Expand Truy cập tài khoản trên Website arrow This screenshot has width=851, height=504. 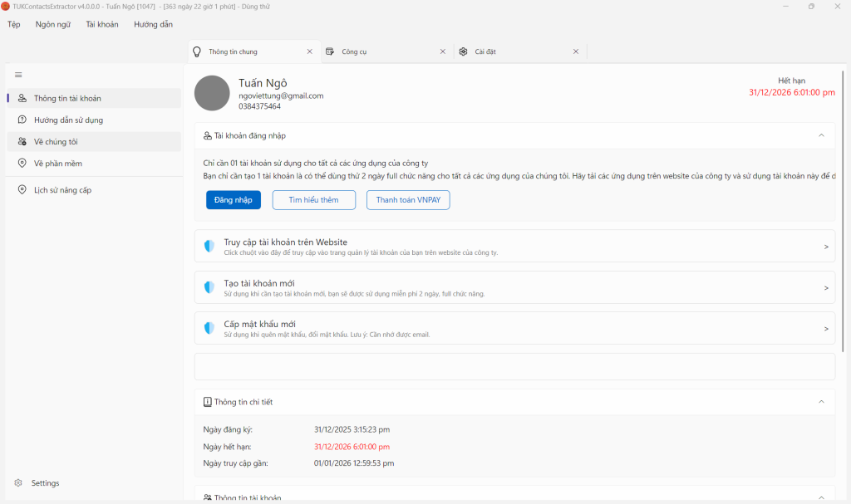tap(825, 247)
